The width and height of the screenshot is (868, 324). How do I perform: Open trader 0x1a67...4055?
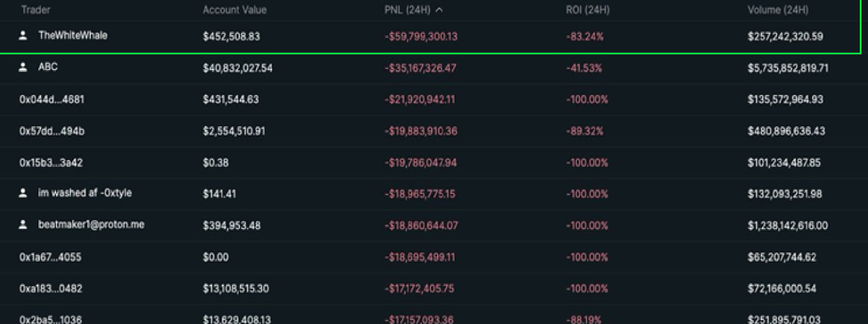(51, 257)
